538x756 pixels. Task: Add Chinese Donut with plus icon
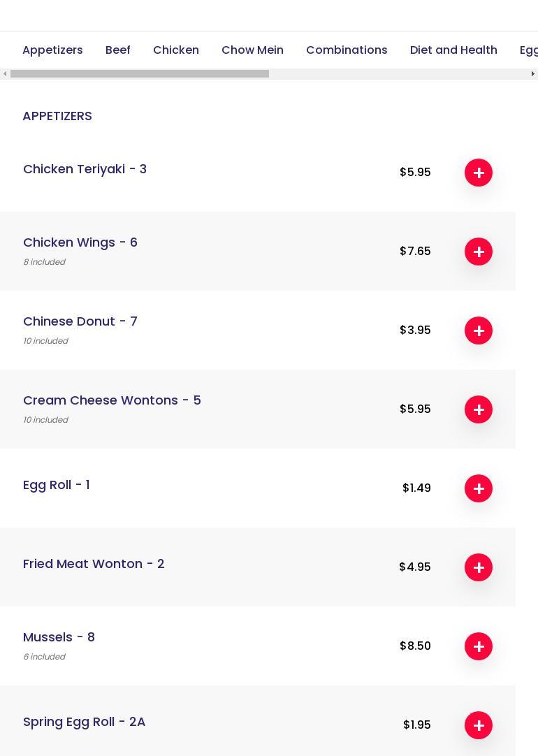click(x=479, y=330)
